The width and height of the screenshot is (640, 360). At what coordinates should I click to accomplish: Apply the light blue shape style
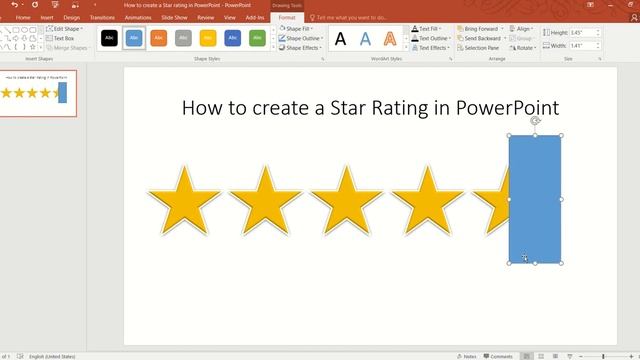pyautogui.click(x=134, y=38)
